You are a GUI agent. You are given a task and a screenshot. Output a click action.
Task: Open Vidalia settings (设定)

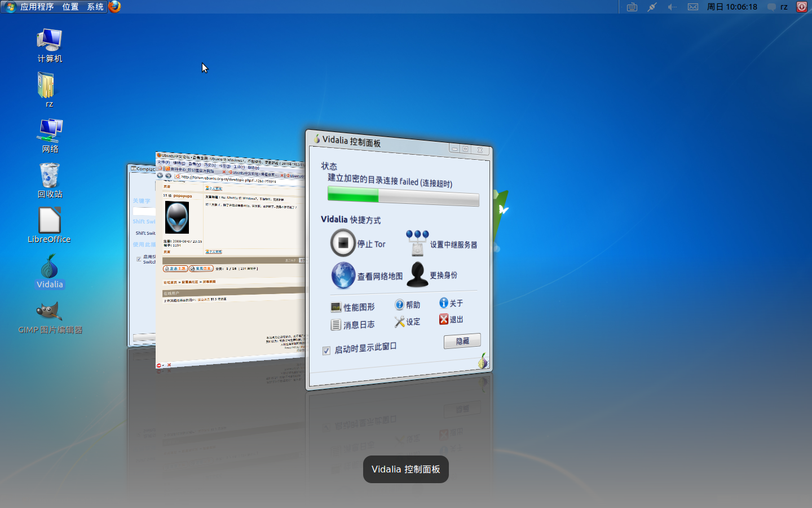tap(407, 322)
